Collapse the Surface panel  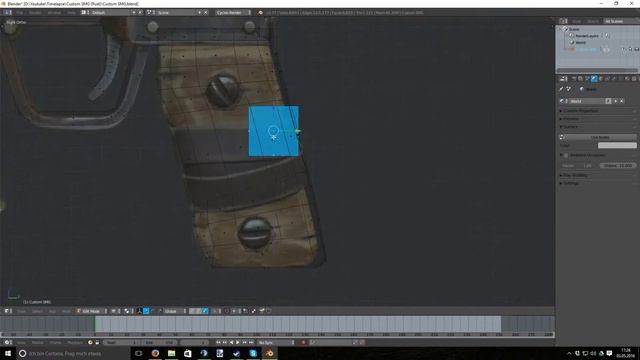point(570,127)
